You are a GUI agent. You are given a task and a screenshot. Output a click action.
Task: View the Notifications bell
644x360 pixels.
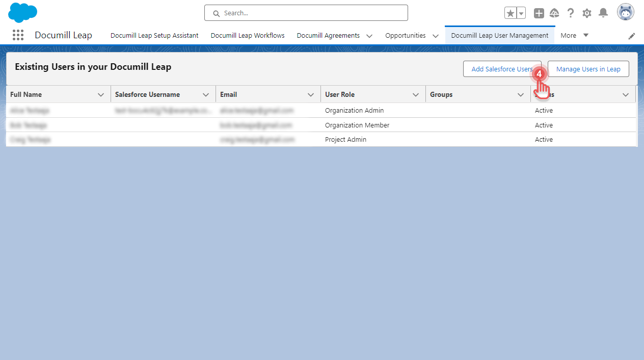[x=603, y=13]
